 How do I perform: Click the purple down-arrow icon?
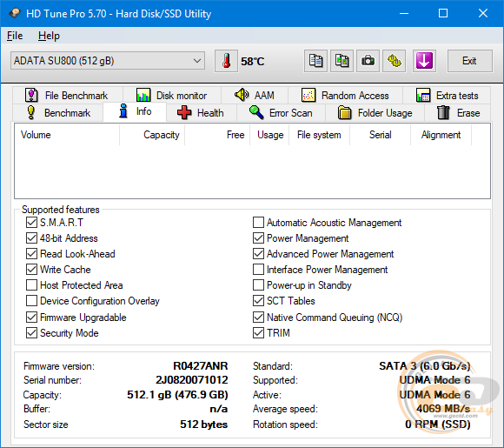(424, 61)
